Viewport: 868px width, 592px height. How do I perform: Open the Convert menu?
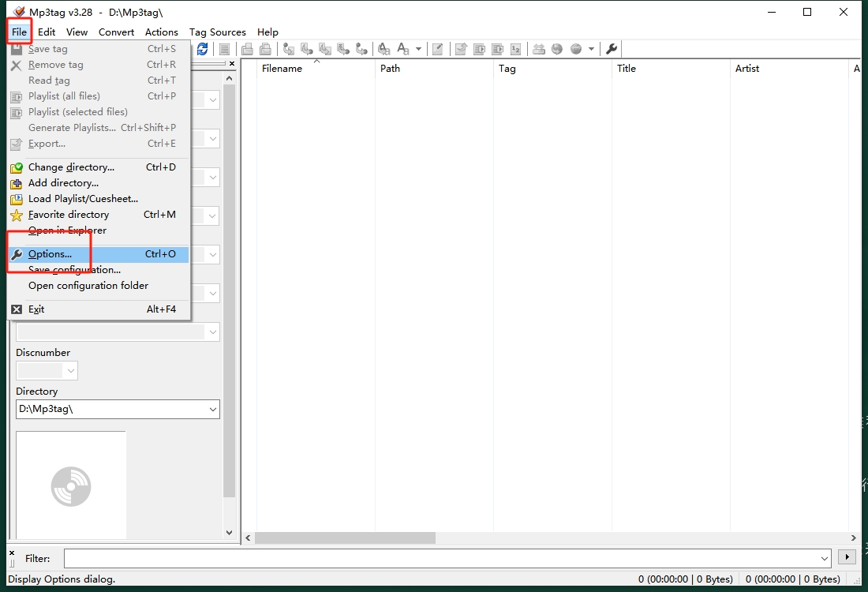coord(116,32)
